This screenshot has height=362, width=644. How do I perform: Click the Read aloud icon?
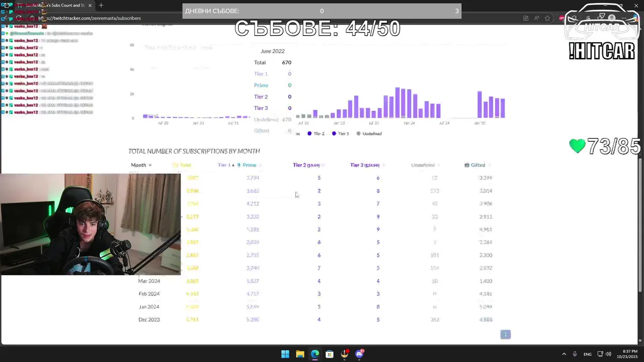click(537, 18)
